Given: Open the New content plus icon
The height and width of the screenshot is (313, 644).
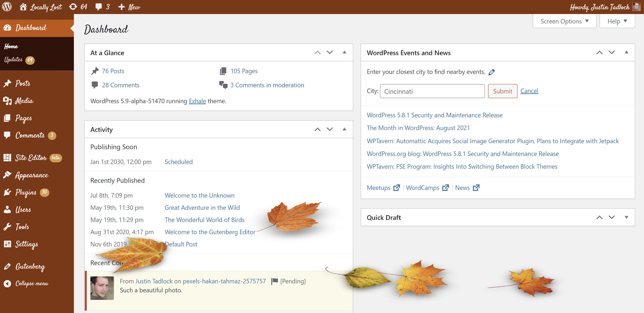Looking at the screenshot, I should coord(122,7).
